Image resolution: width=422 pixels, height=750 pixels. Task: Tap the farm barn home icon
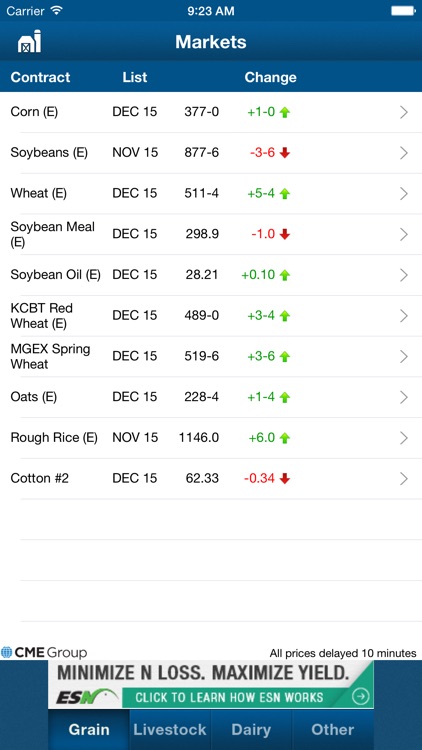(x=30, y=41)
